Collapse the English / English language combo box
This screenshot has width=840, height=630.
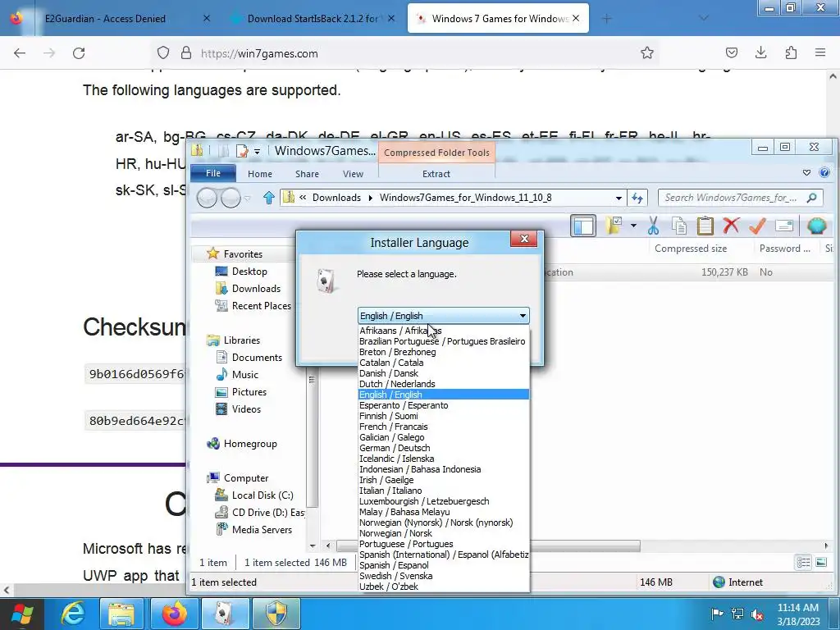[x=444, y=316]
